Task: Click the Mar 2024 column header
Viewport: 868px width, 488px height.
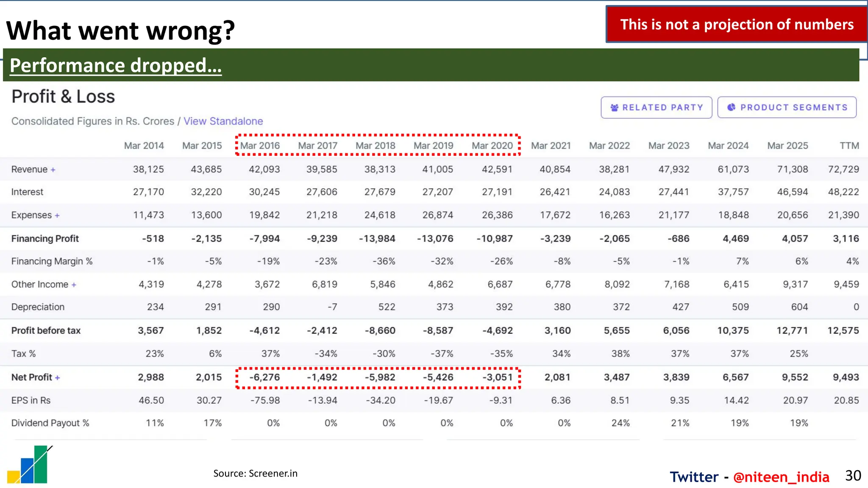Action: (728, 146)
